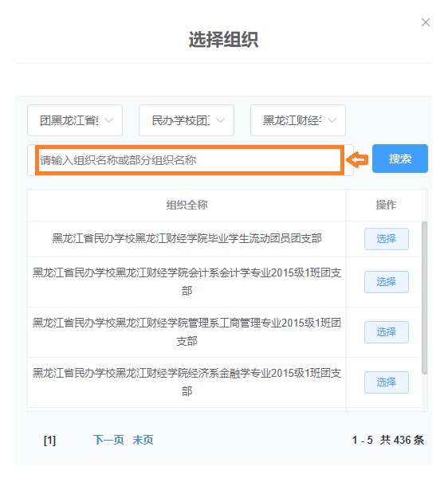
Task: Select 经济系金融学专业2015级1班团支部
Action: click(x=387, y=382)
